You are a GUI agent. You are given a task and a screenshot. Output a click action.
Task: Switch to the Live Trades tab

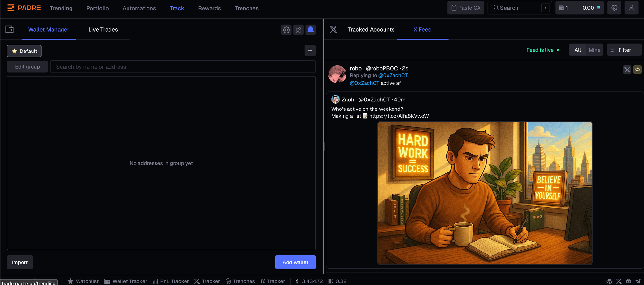click(103, 30)
